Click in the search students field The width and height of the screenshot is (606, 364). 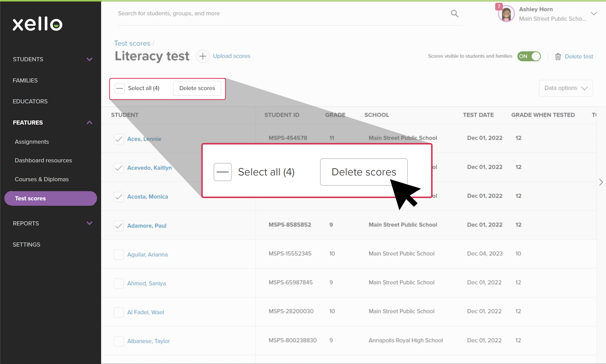[281, 13]
